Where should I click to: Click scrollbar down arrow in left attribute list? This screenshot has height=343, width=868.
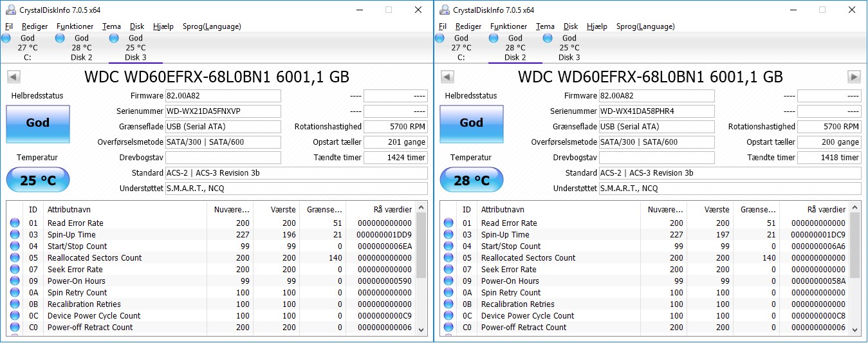click(x=421, y=329)
